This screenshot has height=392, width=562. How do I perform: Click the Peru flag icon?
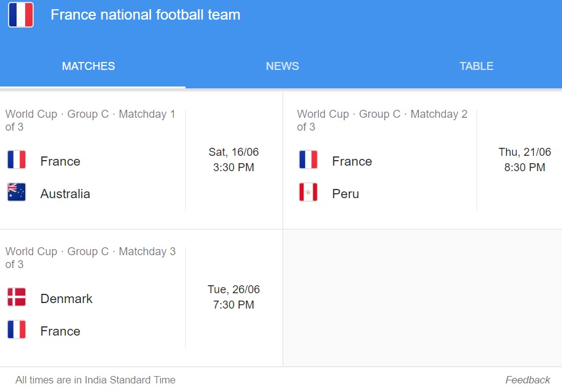click(308, 192)
